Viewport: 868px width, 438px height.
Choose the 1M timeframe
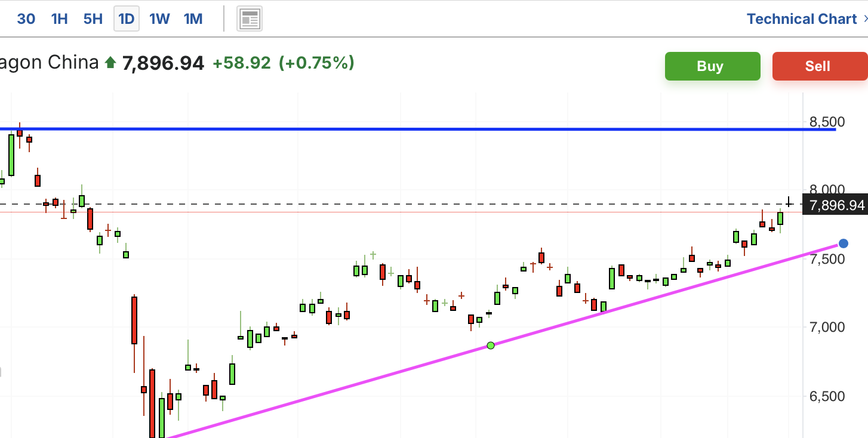(193, 19)
